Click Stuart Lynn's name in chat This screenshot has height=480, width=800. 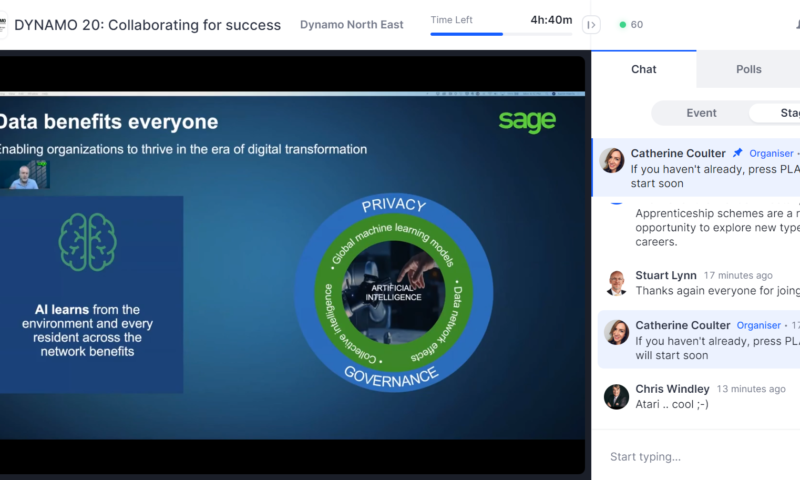[666, 275]
